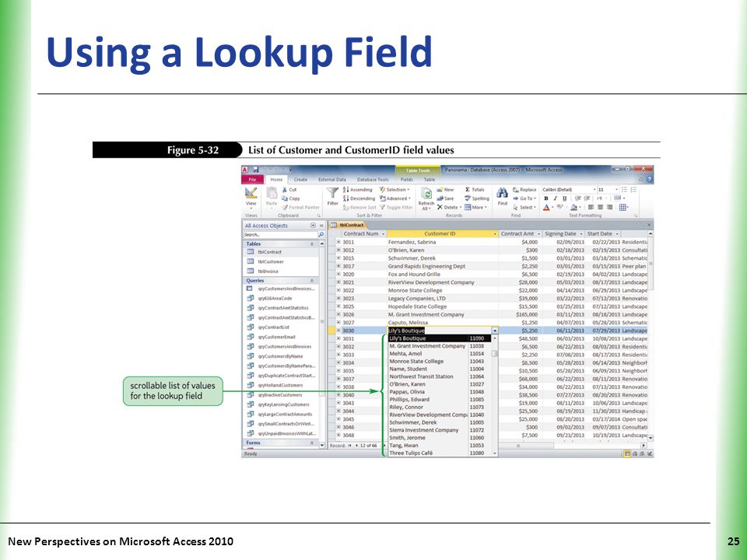Click the search magnifier in Navigation Pane
This screenshot has height=560, width=747.
point(321,234)
